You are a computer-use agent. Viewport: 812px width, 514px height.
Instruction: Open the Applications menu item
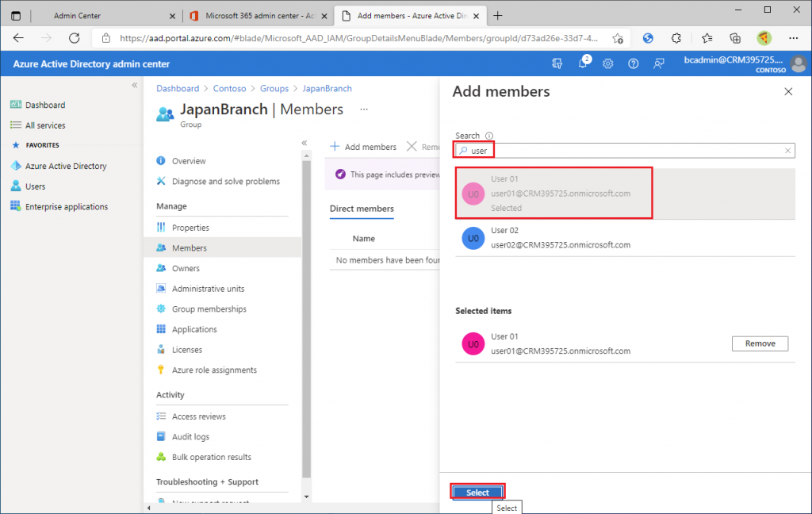[194, 329]
